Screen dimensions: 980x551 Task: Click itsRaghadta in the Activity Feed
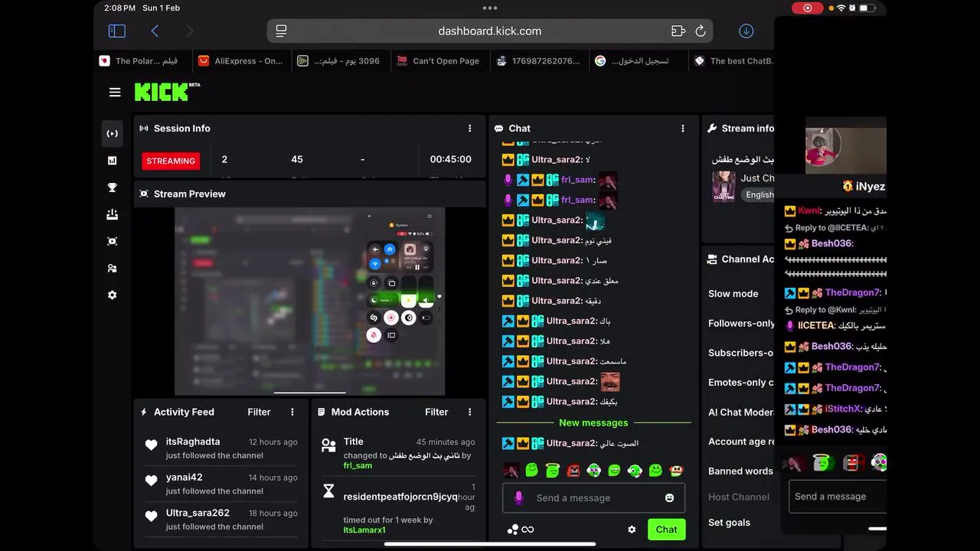pyautogui.click(x=193, y=442)
